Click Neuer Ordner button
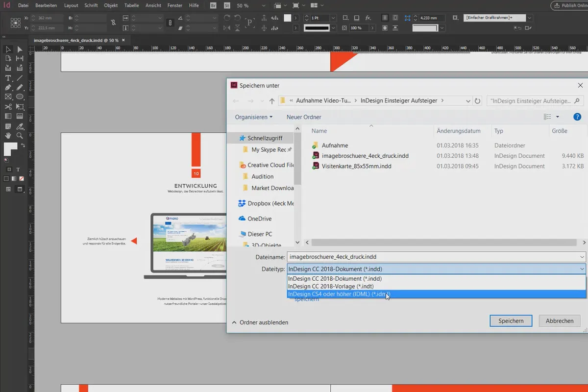588x392 pixels. click(304, 117)
